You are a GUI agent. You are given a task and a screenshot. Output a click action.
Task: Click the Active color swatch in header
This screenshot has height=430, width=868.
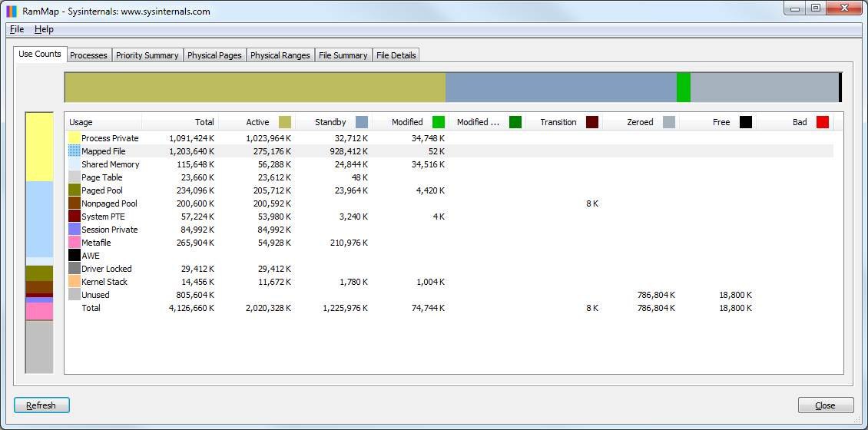pyautogui.click(x=284, y=122)
